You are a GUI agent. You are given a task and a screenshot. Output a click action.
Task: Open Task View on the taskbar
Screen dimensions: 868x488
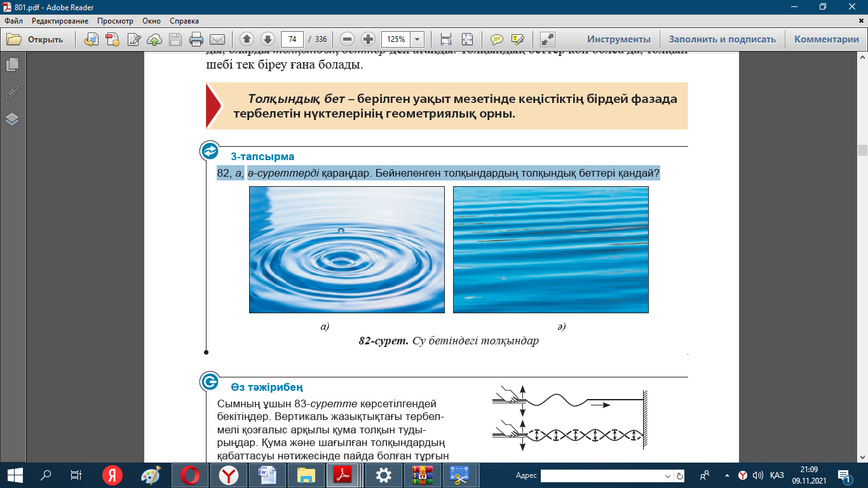(x=76, y=475)
